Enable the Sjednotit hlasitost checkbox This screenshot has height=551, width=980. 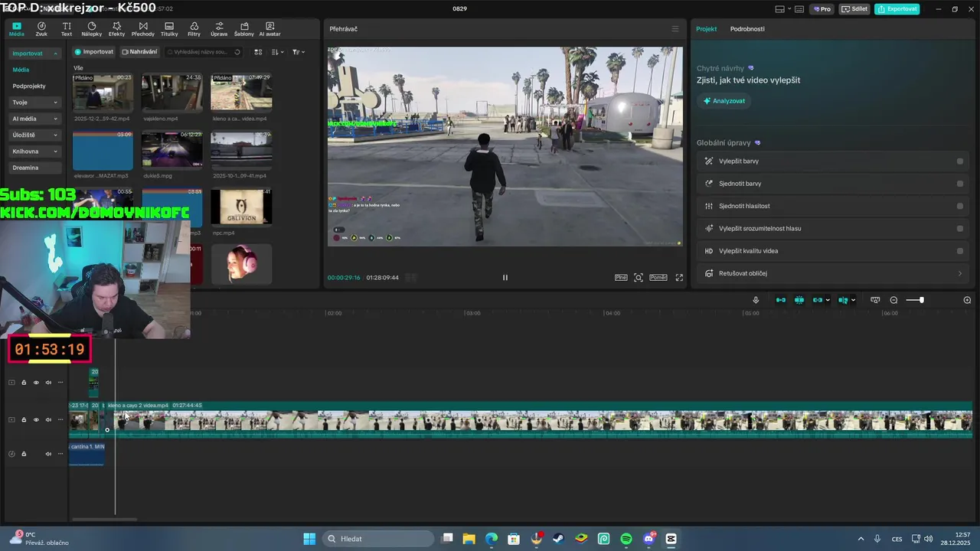960,206
